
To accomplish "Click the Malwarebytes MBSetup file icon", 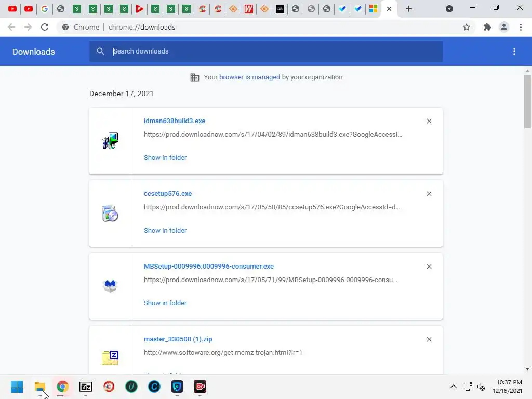I will tap(110, 286).
